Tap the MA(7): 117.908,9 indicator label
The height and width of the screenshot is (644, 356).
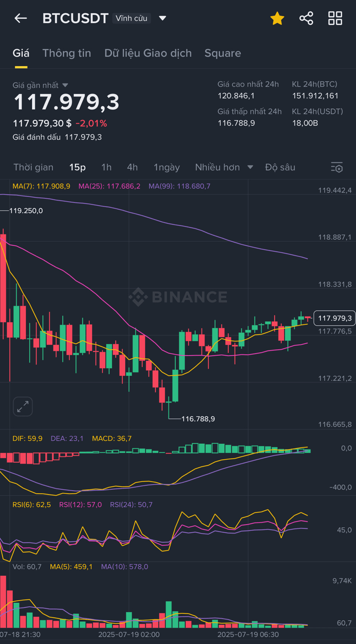pos(41,186)
